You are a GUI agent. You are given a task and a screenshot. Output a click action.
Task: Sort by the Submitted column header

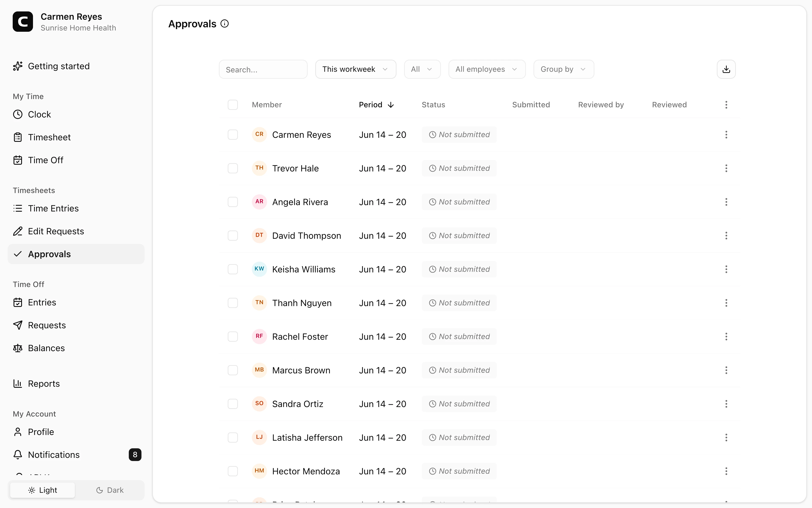[531, 105]
